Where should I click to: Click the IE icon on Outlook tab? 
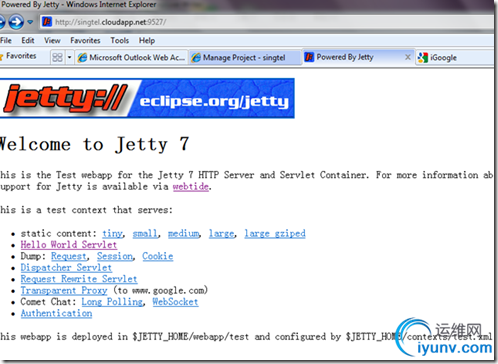[82, 57]
